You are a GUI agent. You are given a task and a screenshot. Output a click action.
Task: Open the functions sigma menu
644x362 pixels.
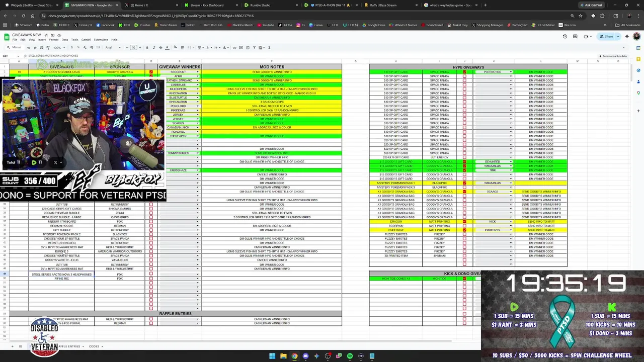point(269,48)
